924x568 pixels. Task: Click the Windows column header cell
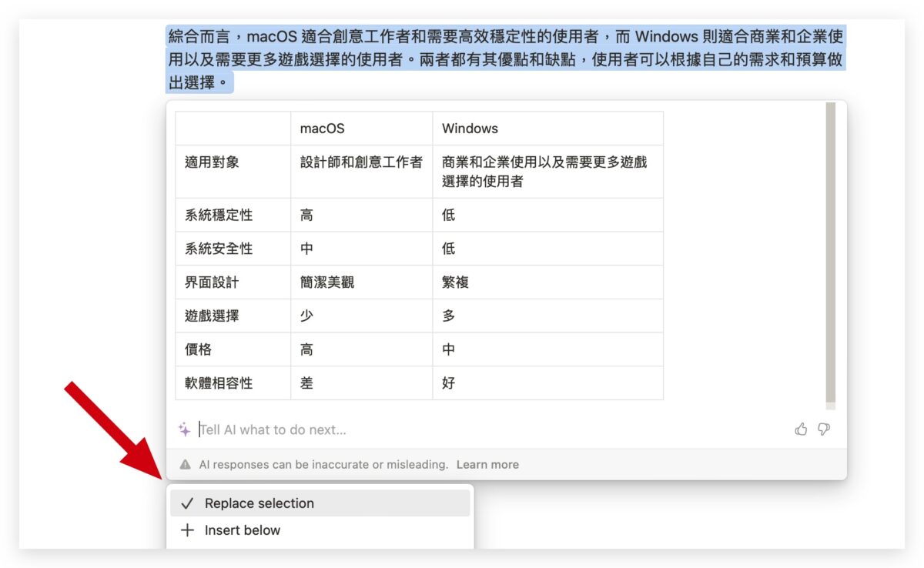(x=548, y=129)
